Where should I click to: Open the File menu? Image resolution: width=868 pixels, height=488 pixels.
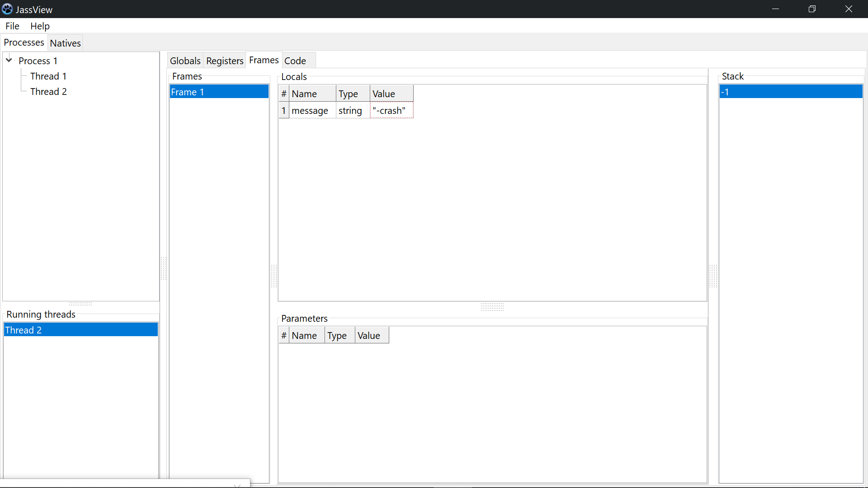pos(12,26)
